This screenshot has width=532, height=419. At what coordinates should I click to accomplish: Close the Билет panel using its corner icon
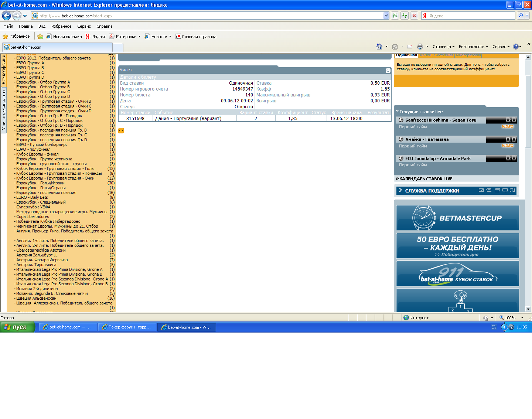pyautogui.click(x=388, y=71)
